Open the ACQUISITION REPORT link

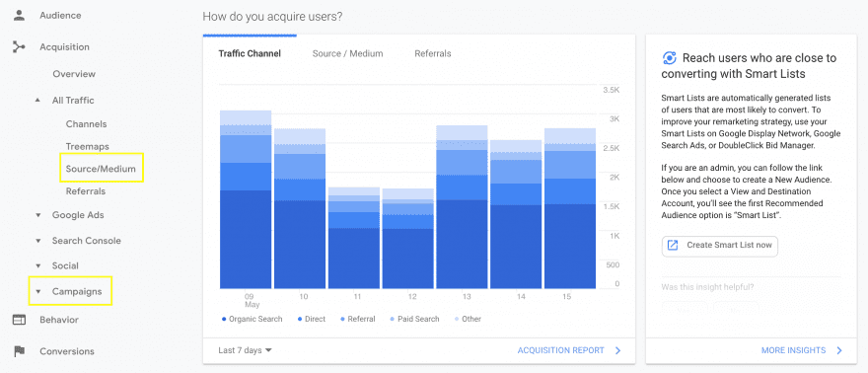coord(561,350)
